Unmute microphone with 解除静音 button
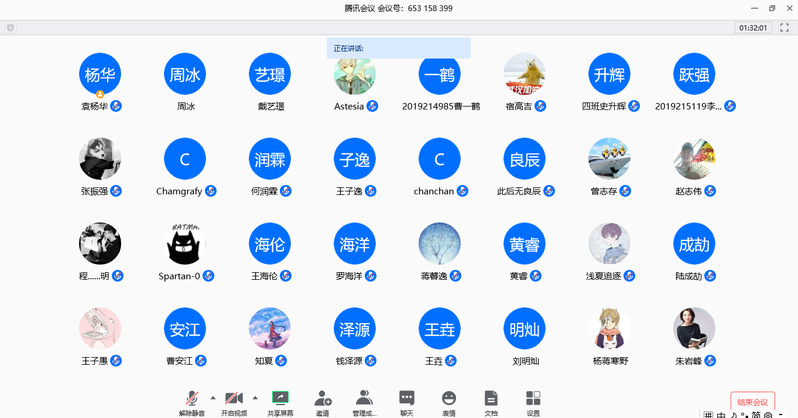Image resolution: width=798 pixels, height=418 pixels. 188,398
